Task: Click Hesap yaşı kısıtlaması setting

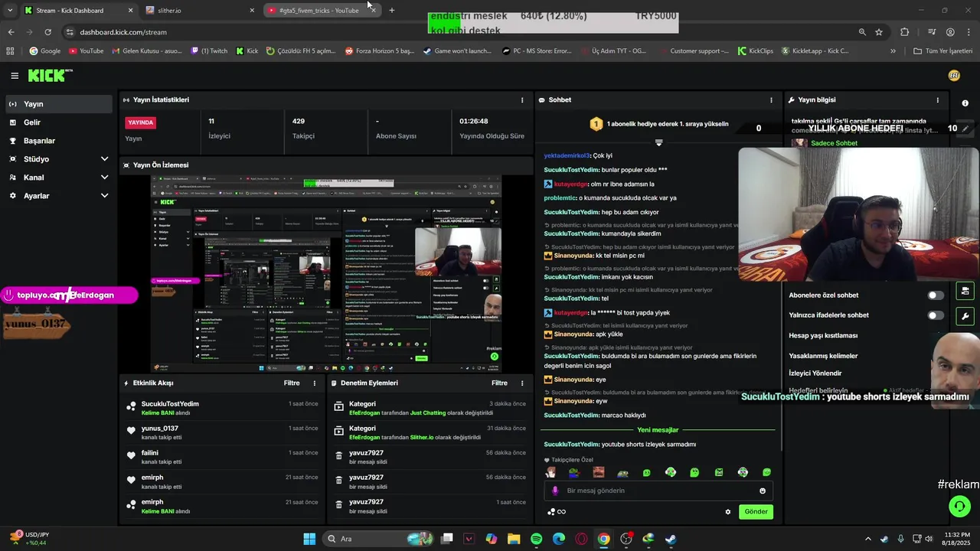Action: point(823,336)
